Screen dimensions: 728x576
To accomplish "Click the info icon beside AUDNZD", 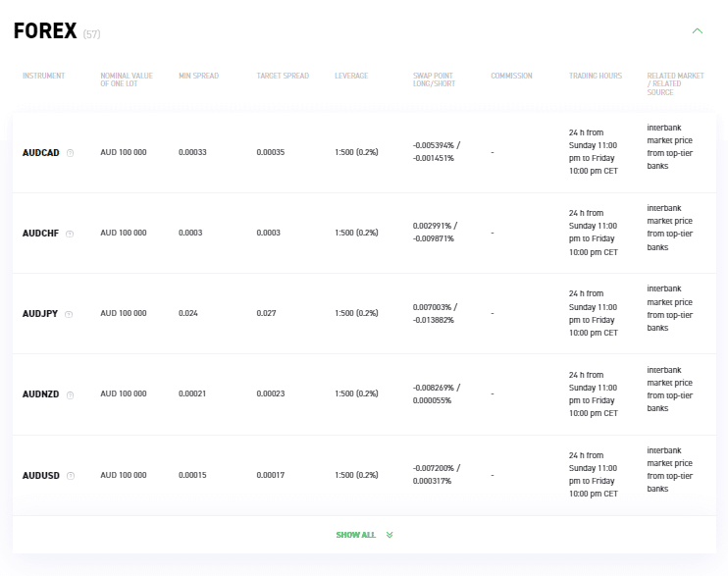I will [x=70, y=394].
